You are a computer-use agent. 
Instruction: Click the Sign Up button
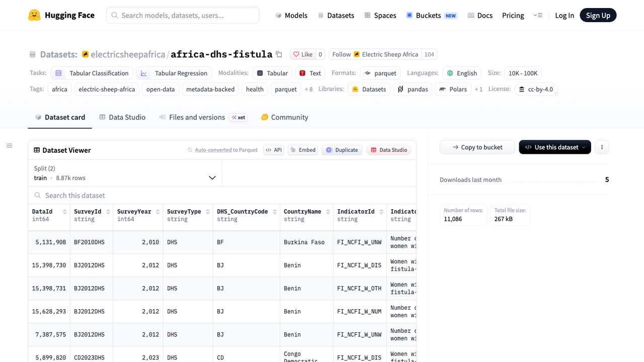598,15
